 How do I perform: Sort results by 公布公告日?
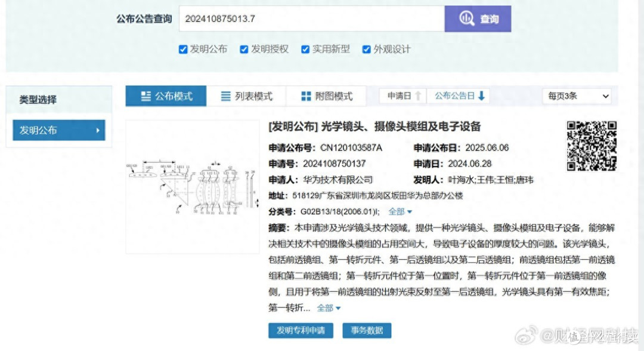click(x=459, y=96)
